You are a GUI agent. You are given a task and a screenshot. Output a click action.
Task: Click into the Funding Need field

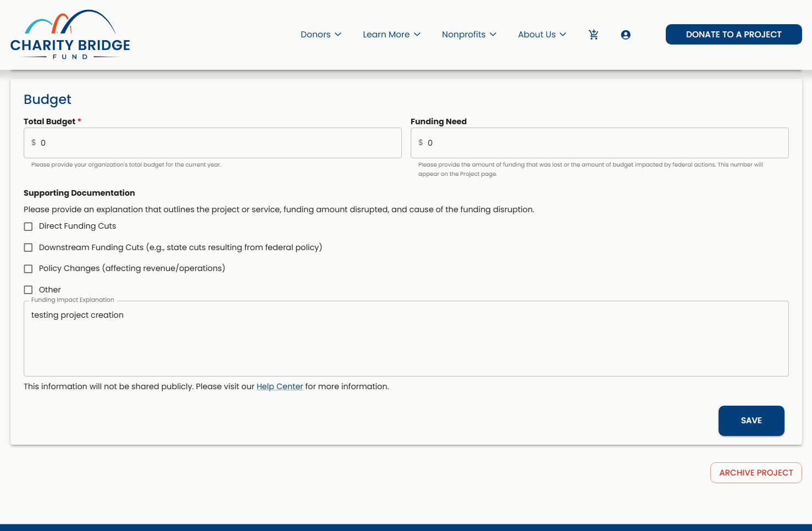(599, 143)
